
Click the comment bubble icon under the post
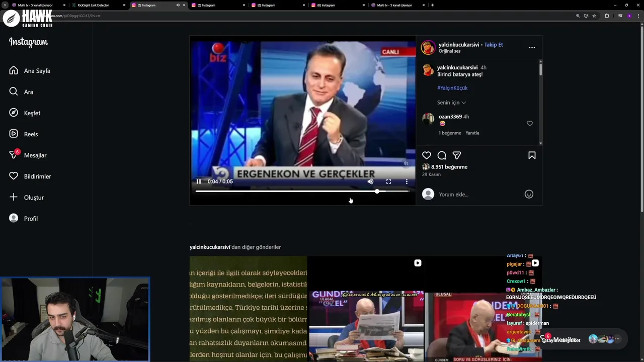tap(442, 155)
